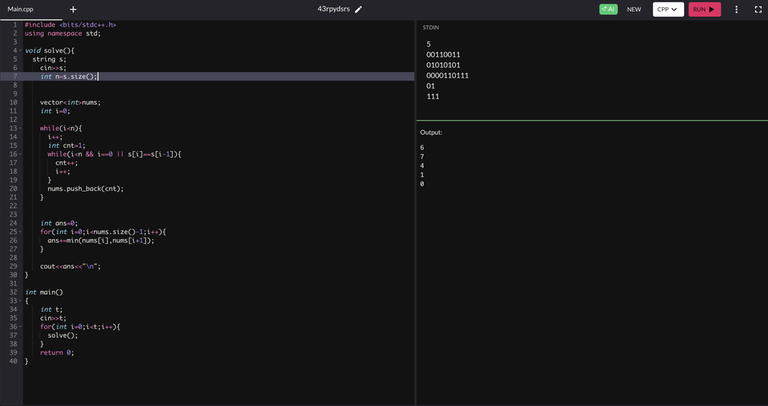Collapse the for loop at line 36
768x406 pixels.
click(20, 327)
